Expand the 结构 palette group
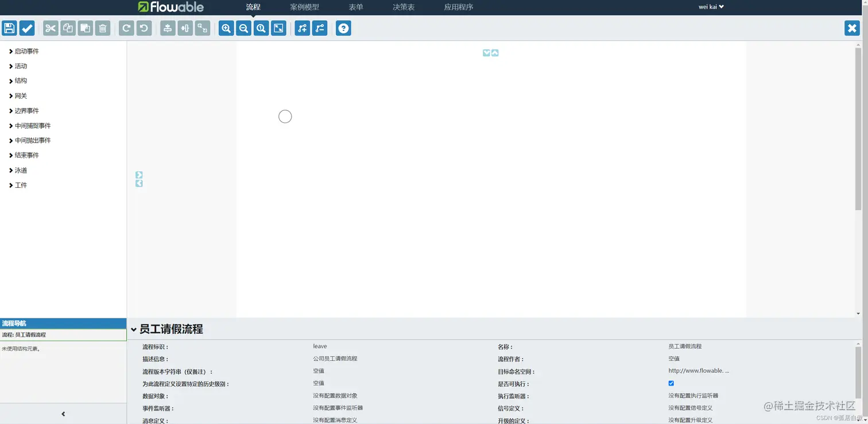 (x=18, y=81)
